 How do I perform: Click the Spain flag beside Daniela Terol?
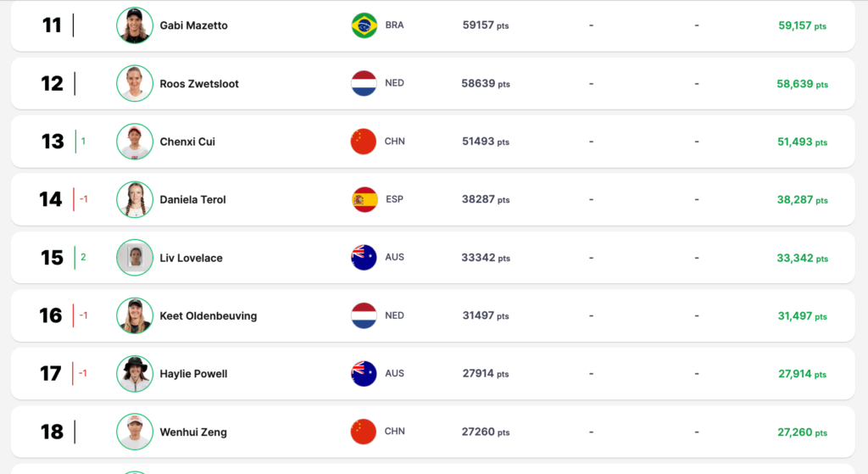[x=364, y=199]
